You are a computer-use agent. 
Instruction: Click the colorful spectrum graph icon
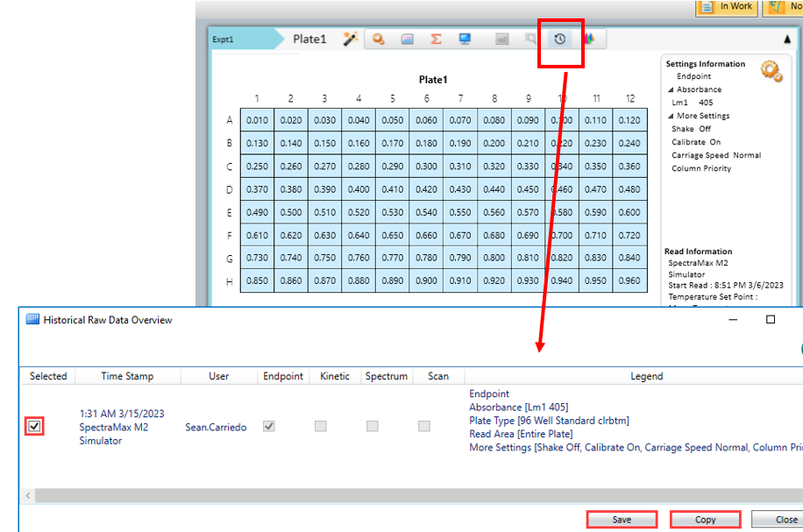[589, 39]
